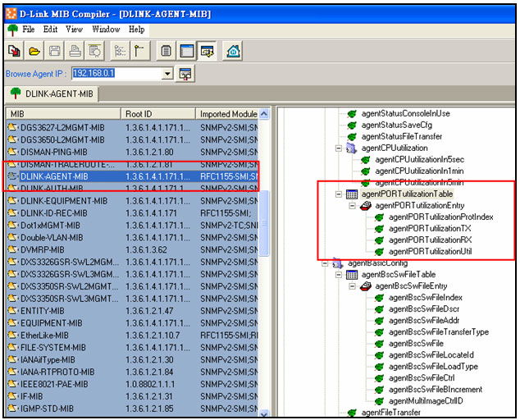
Task: Click the printer toolbar icon
Action: tap(75, 51)
